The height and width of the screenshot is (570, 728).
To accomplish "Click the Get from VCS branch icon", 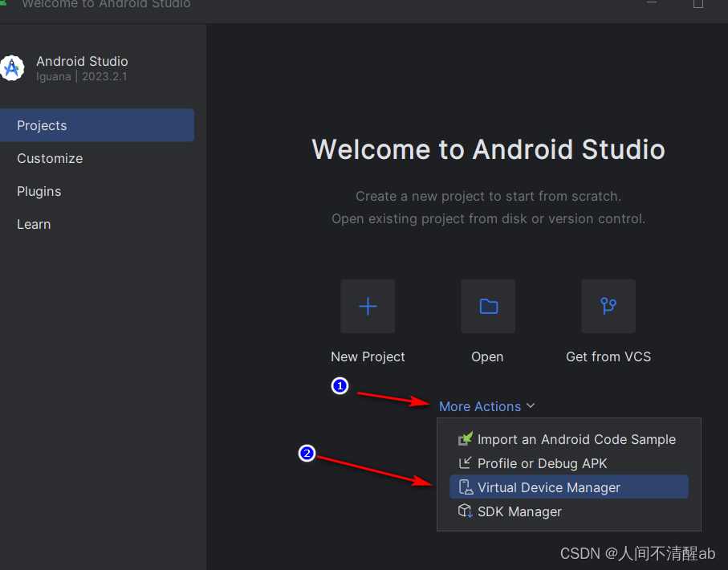I will [608, 306].
